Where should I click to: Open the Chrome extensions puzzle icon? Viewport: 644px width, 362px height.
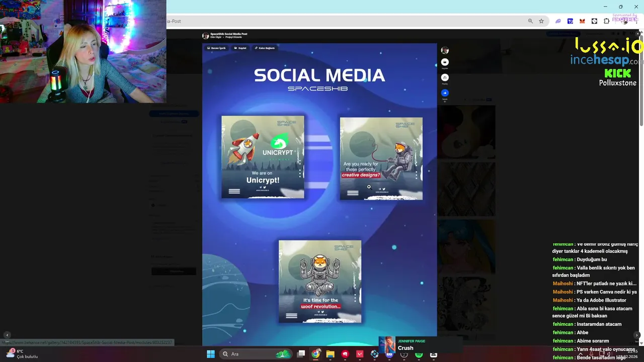pyautogui.click(x=606, y=21)
